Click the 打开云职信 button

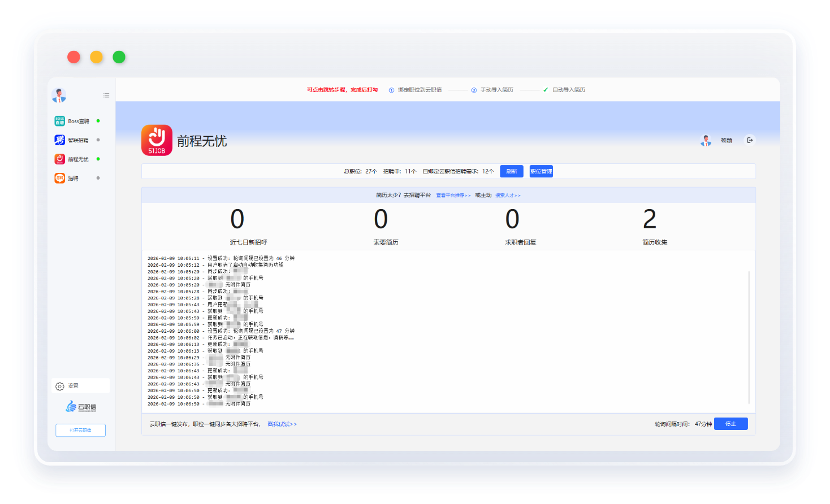pyautogui.click(x=80, y=431)
